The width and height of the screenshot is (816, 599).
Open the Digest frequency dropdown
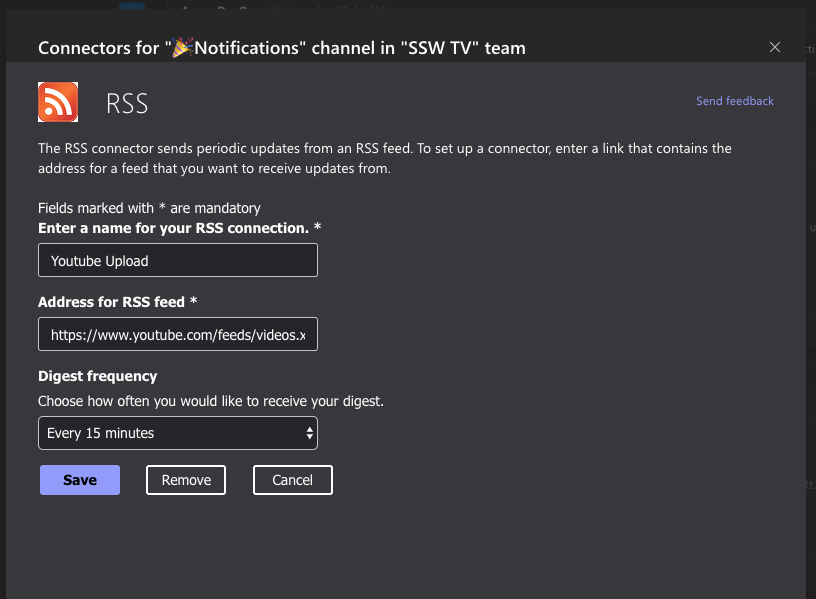(178, 433)
